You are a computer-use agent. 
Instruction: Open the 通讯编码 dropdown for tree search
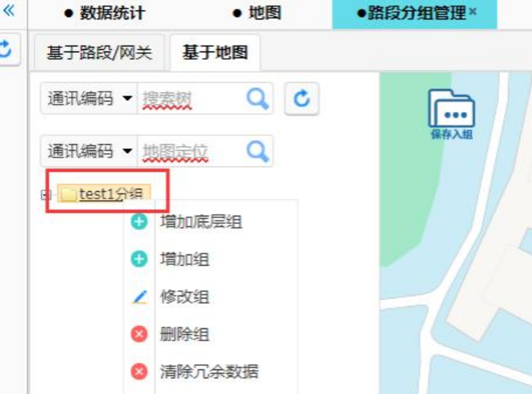point(89,99)
